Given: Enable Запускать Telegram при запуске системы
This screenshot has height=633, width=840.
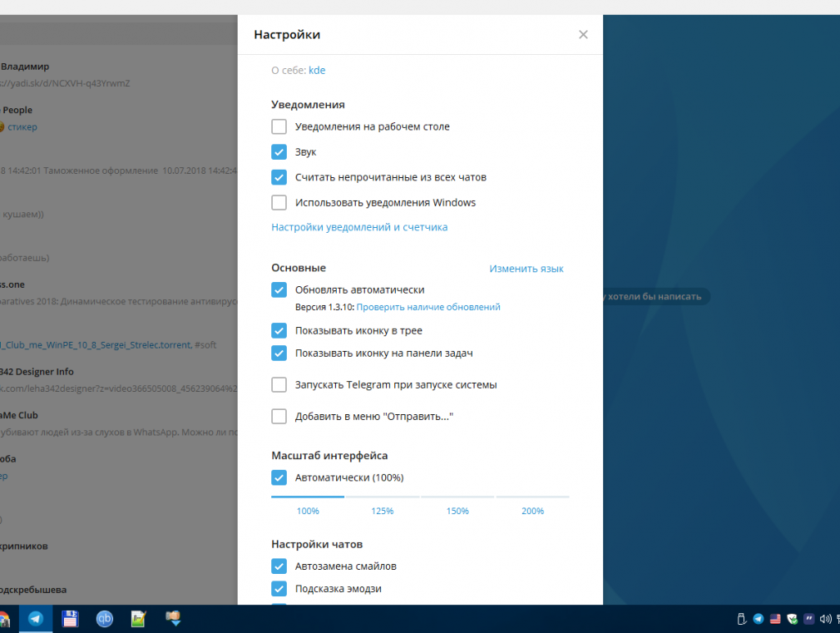Looking at the screenshot, I should point(279,384).
